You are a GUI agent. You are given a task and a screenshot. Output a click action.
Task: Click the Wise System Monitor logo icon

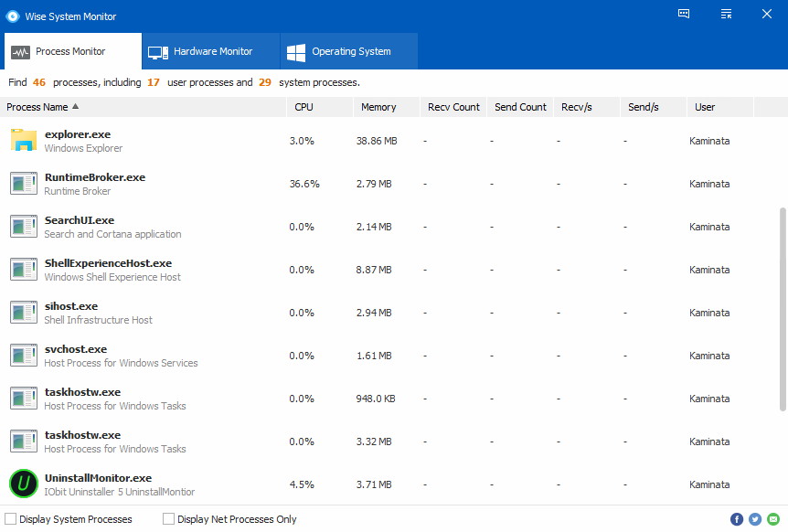pyautogui.click(x=13, y=16)
